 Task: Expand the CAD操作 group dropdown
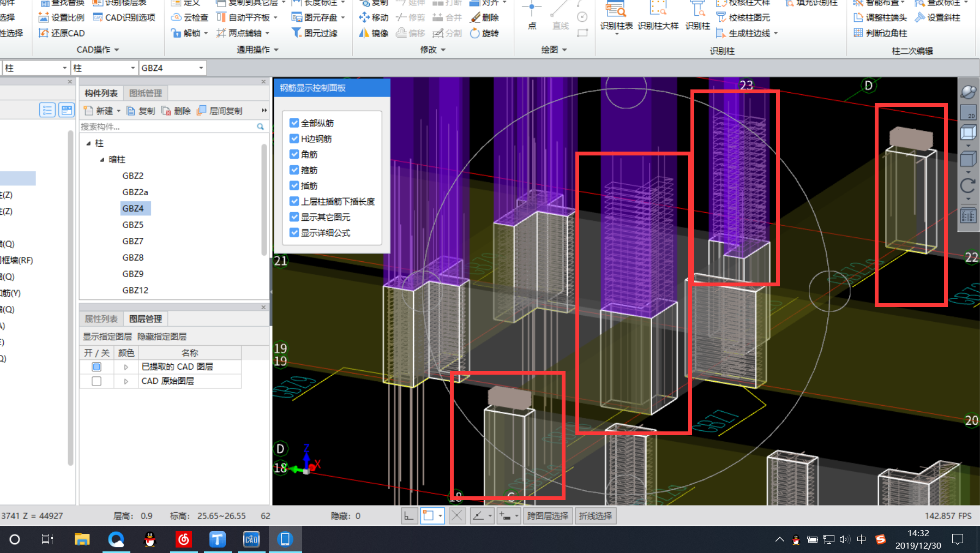point(117,50)
